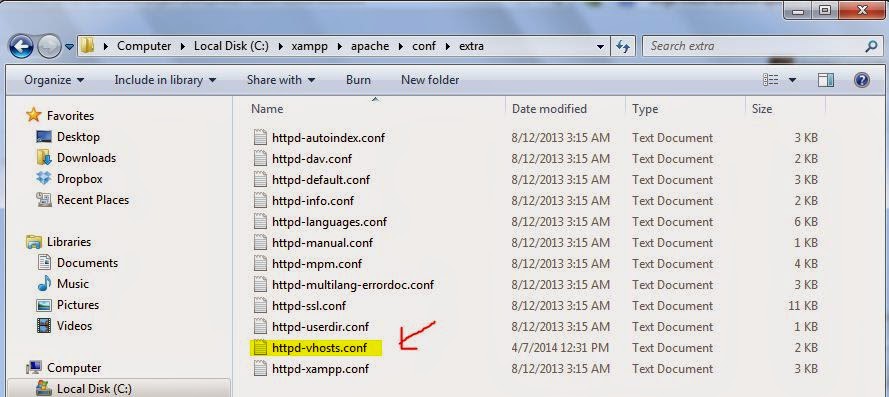This screenshot has height=397, width=889.
Task: Select httpd-default.conf file icon
Action: [260, 180]
